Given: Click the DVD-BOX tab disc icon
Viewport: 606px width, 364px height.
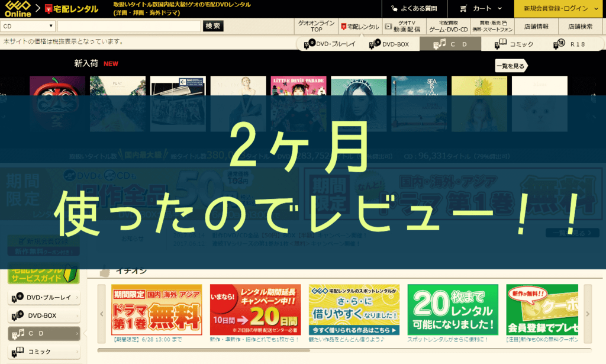Looking at the screenshot, I should [x=375, y=44].
